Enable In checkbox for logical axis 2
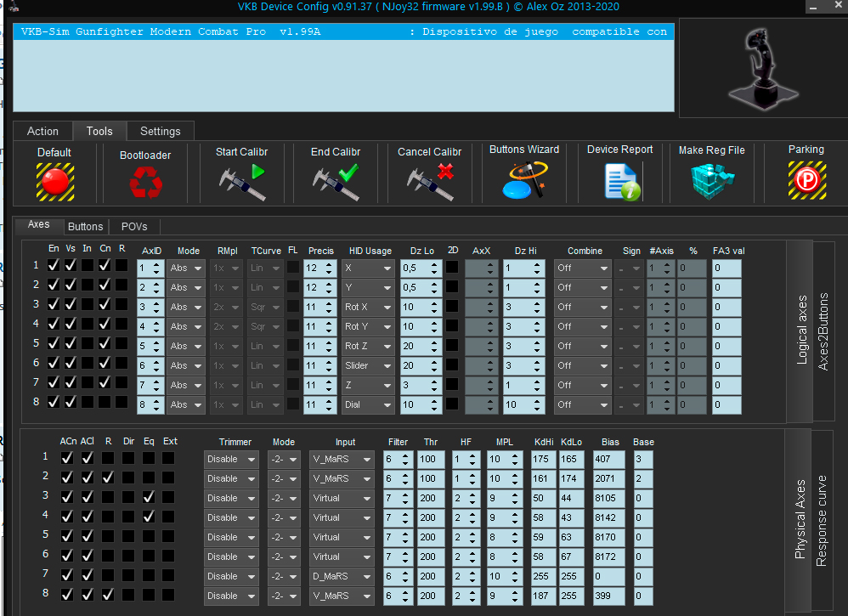The image size is (848, 616). coord(87,285)
